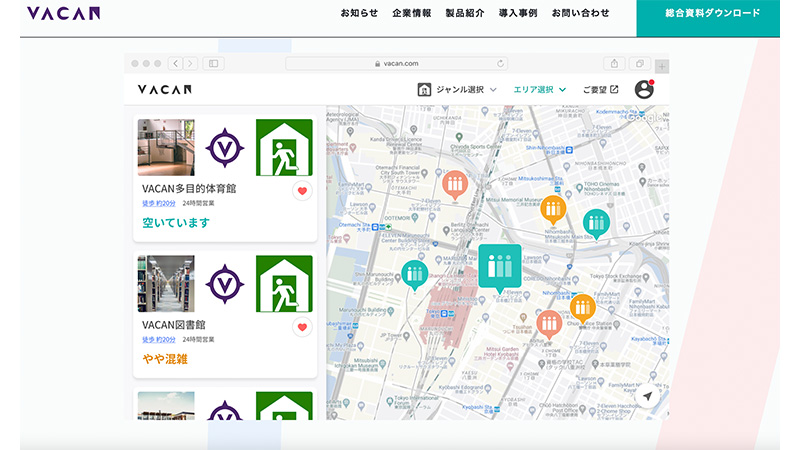The image size is (800, 450).
Task: Expand the ジャンル選択 dropdown
Action: 466,90
